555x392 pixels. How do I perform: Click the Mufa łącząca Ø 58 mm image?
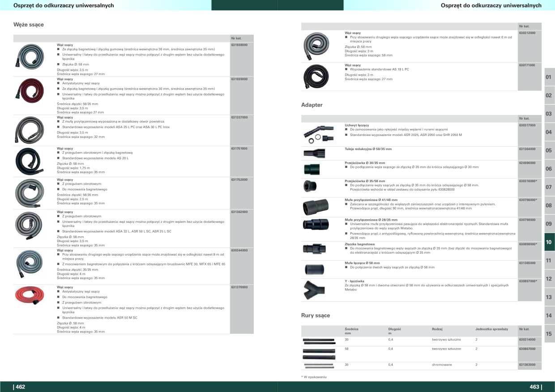pyautogui.click(x=314, y=270)
